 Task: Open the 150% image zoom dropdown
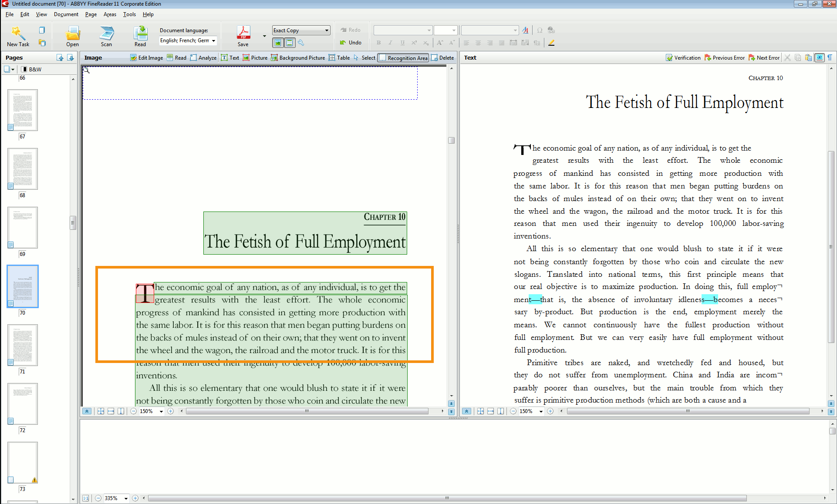[x=161, y=411]
